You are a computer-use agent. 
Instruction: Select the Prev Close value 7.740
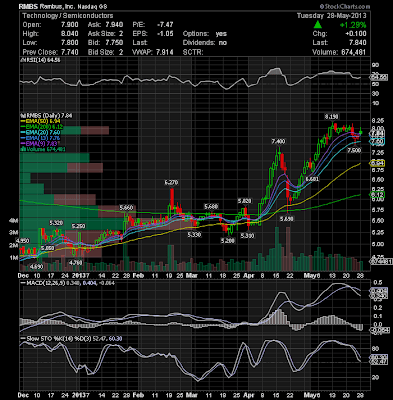[x=70, y=52]
